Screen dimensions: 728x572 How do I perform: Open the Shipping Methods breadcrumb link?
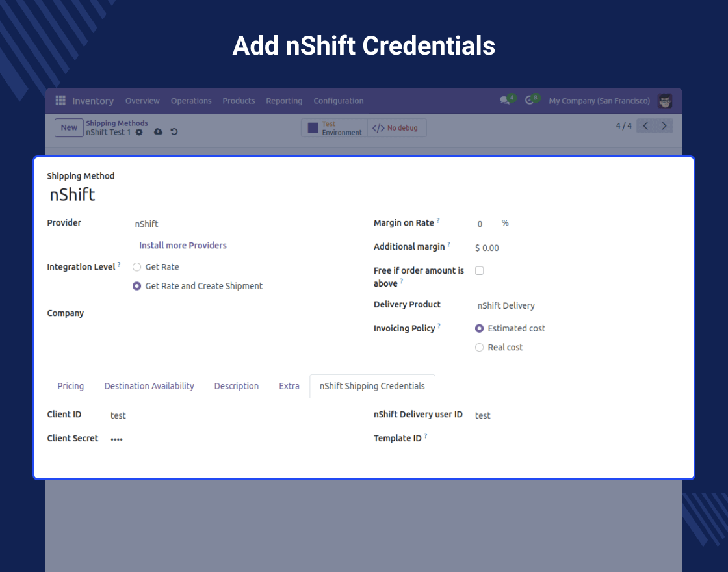tap(116, 123)
